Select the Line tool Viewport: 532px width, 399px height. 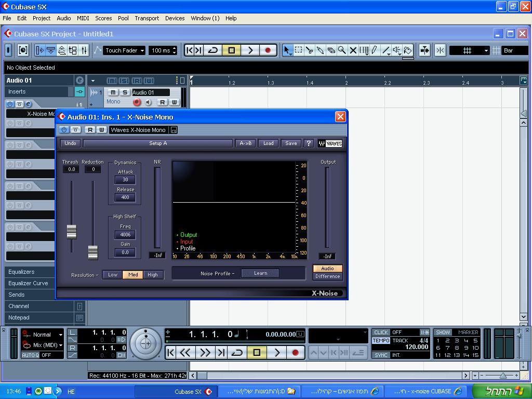[386, 50]
